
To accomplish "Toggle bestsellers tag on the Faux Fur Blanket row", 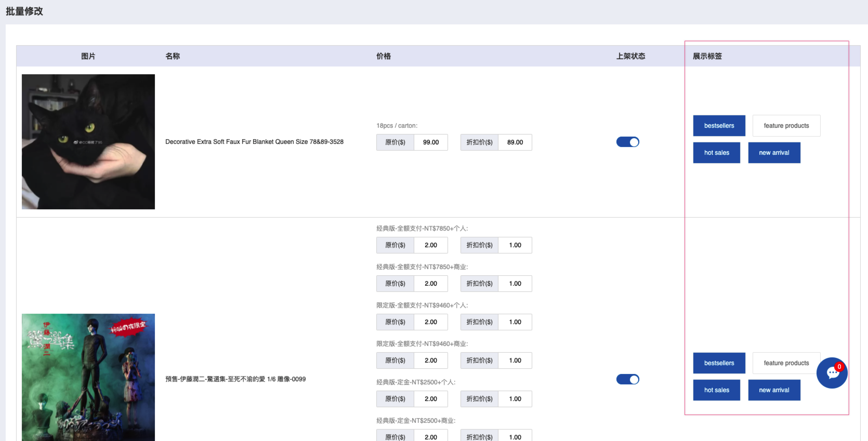I will click(x=719, y=125).
